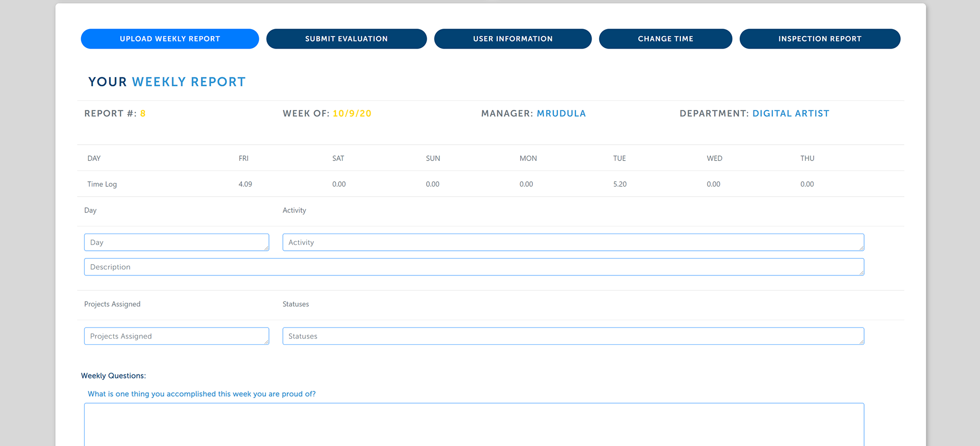Viewport: 980px width, 446px height.
Task: Click the Statuses column label
Action: [296, 304]
